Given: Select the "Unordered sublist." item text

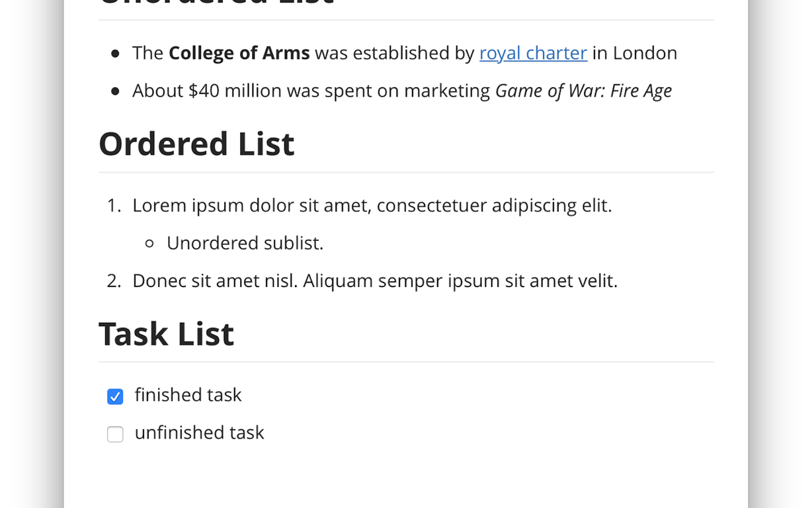Looking at the screenshot, I should point(245,243).
